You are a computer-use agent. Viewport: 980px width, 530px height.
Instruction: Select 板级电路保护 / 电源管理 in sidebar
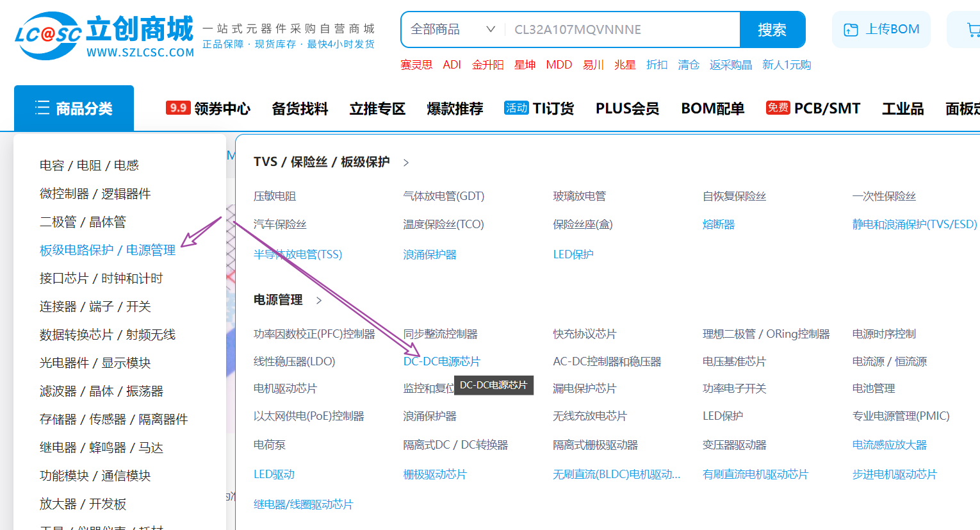click(x=108, y=250)
